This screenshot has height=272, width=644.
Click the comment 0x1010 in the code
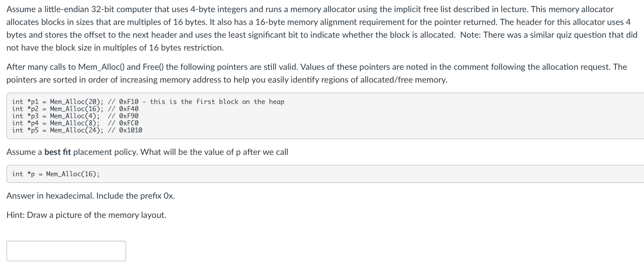132,130
